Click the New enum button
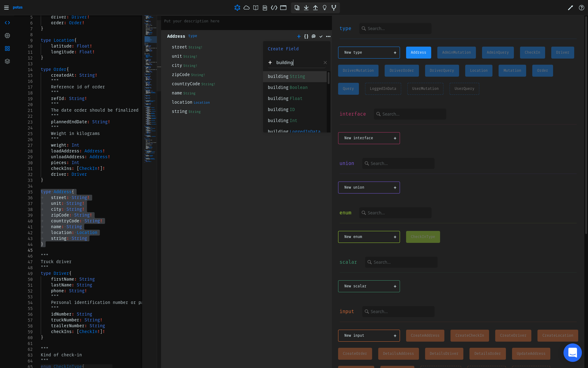The image size is (588, 368). tap(369, 237)
